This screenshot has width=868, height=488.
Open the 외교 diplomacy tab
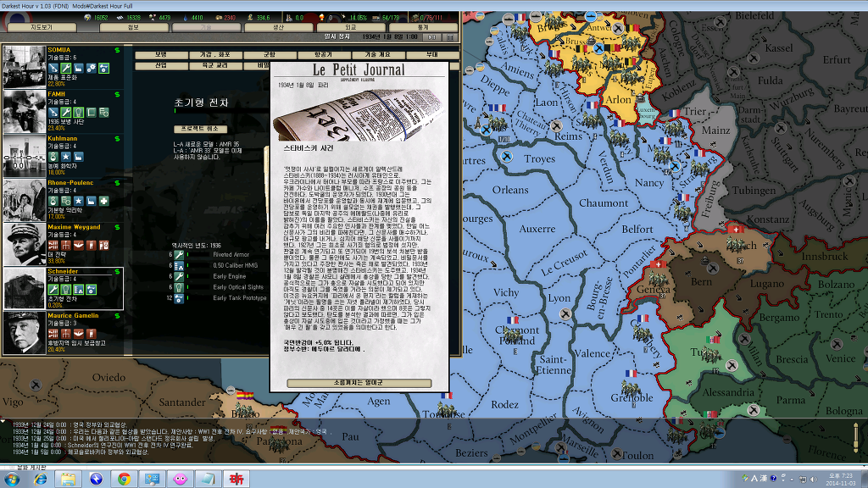351,26
